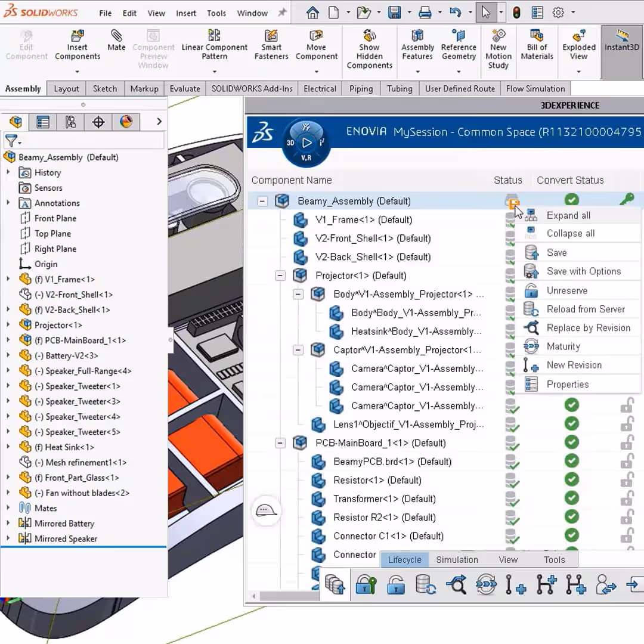Click the Save disk icon in top toolbar
Image resolution: width=644 pixels, height=644 pixels.
394,13
